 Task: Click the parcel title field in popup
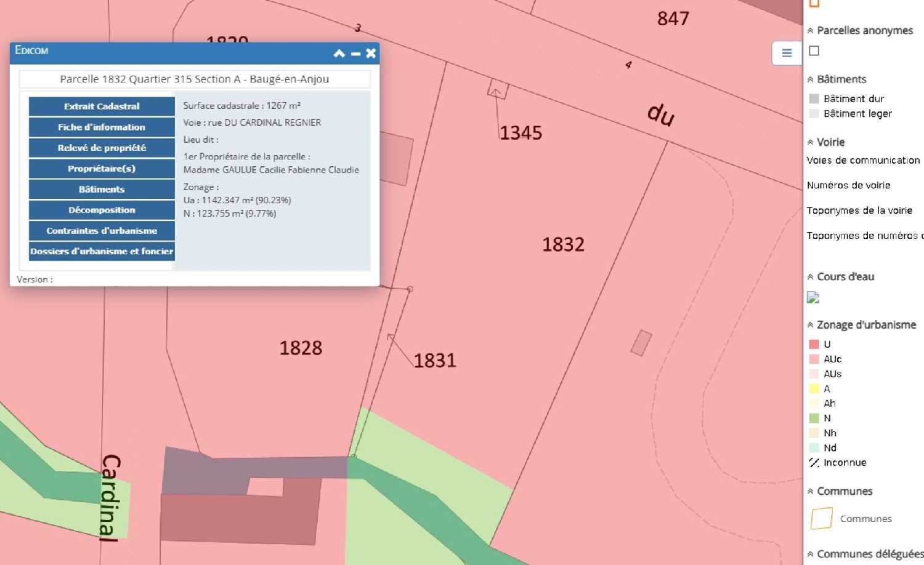click(195, 79)
